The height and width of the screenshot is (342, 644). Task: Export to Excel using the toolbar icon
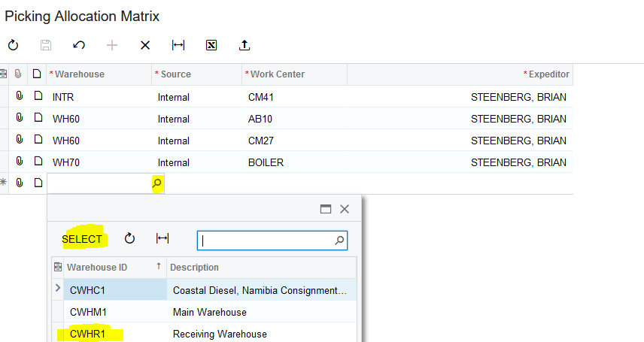pyautogui.click(x=211, y=45)
